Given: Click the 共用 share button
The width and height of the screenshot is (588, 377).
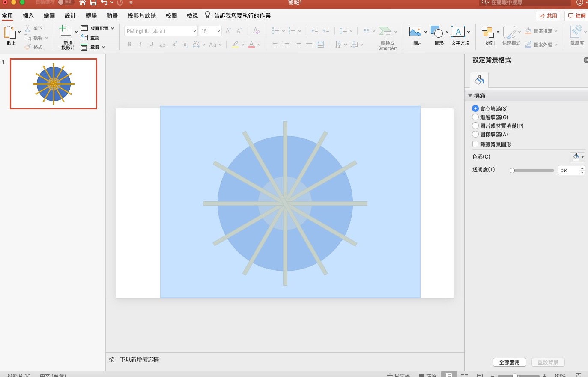Looking at the screenshot, I should tap(548, 16).
